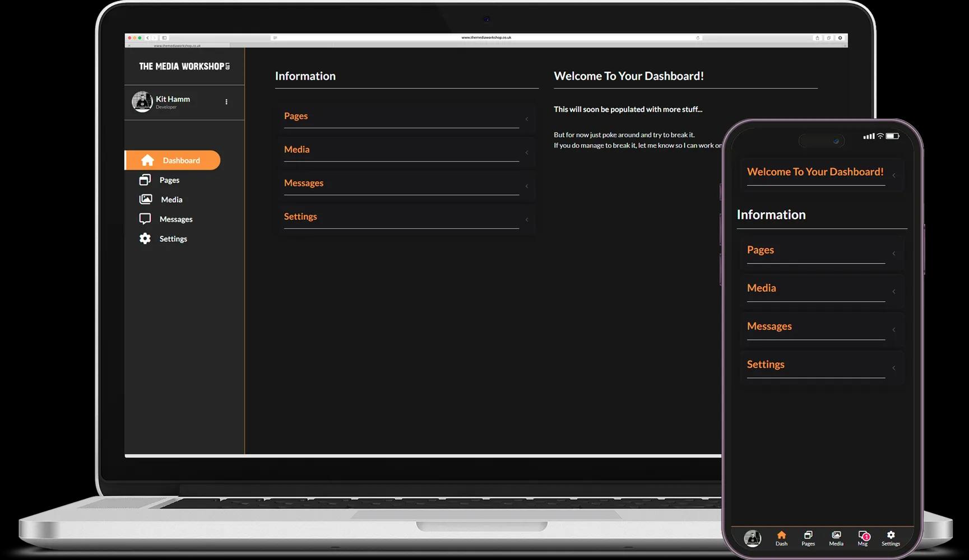Image resolution: width=969 pixels, height=560 pixels.
Task: Open the three-dot menu beside Kit Hamm
Action: pos(226,102)
